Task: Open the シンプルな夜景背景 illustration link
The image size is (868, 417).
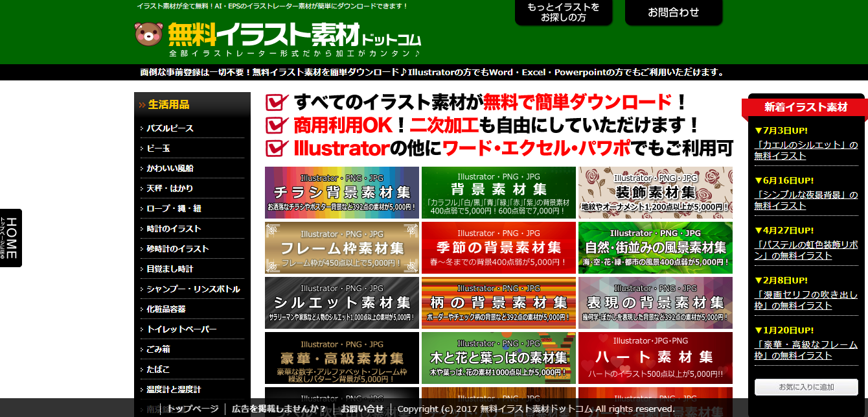Action: pos(803,193)
